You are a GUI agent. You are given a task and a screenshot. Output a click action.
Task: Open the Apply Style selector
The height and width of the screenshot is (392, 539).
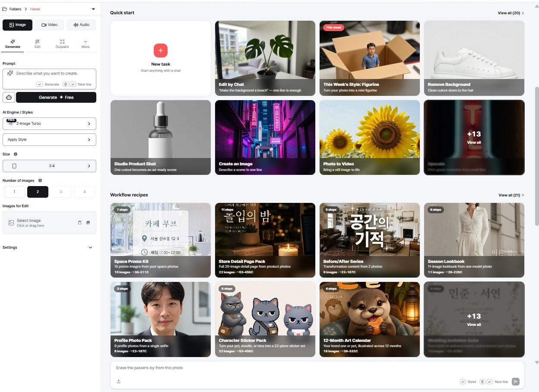point(49,139)
